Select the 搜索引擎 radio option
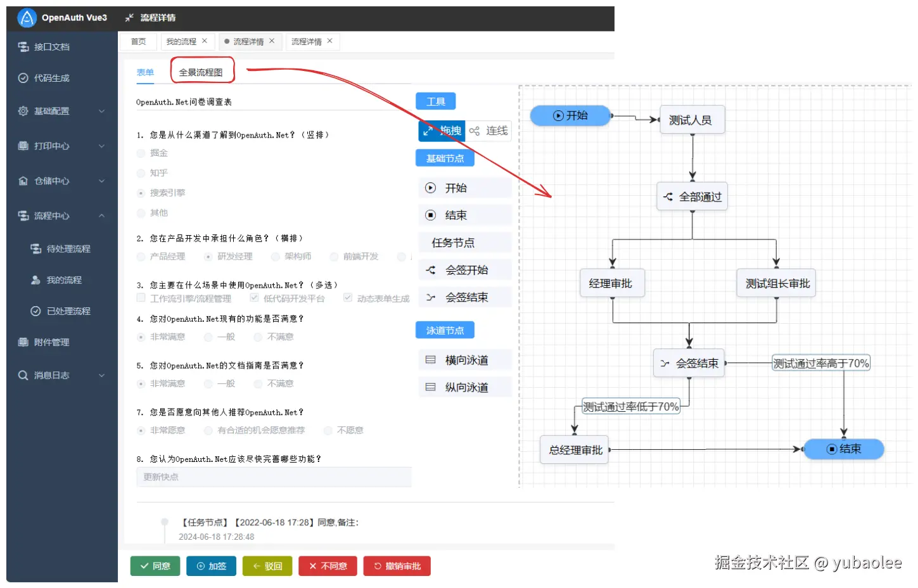This screenshot has height=588, width=918. point(141,193)
